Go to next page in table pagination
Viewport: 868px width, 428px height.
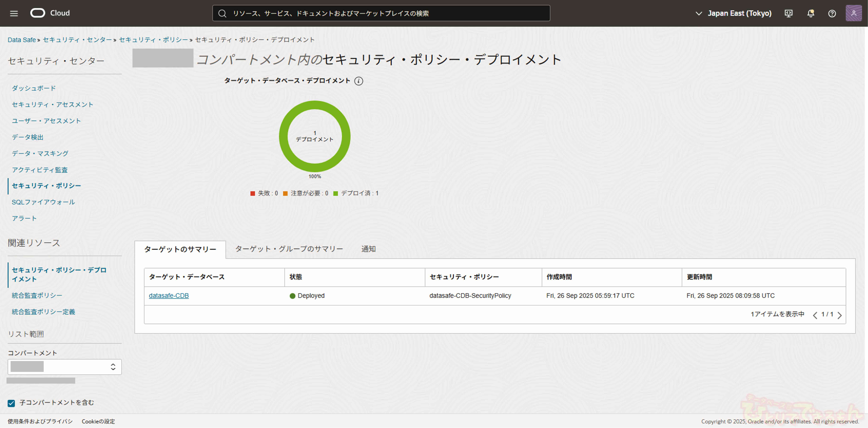click(x=840, y=315)
